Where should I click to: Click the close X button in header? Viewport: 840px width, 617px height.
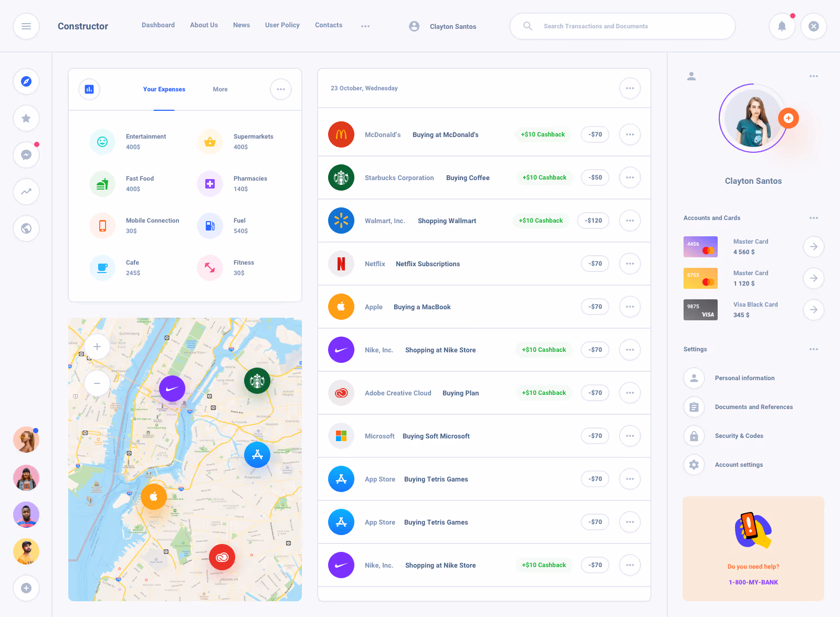[814, 26]
